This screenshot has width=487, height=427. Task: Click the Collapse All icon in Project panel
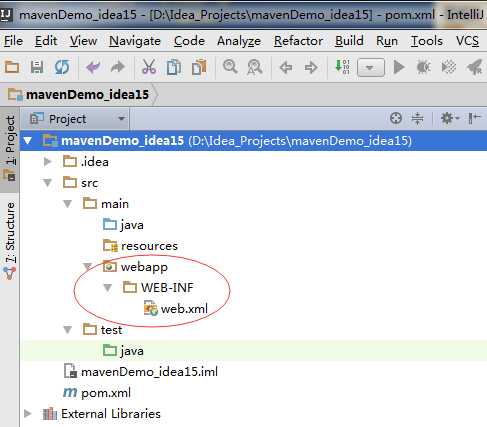[x=417, y=118]
